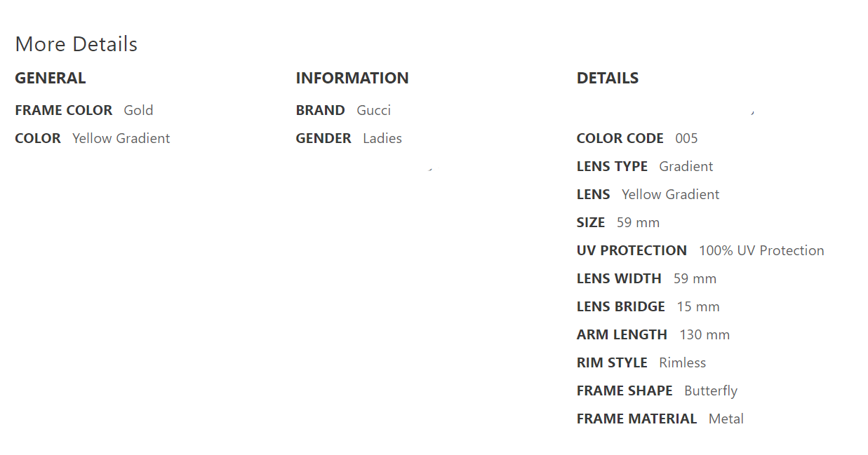This screenshot has height=455, width=868.
Task: Click the GENERAL section header
Action: pos(50,78)
